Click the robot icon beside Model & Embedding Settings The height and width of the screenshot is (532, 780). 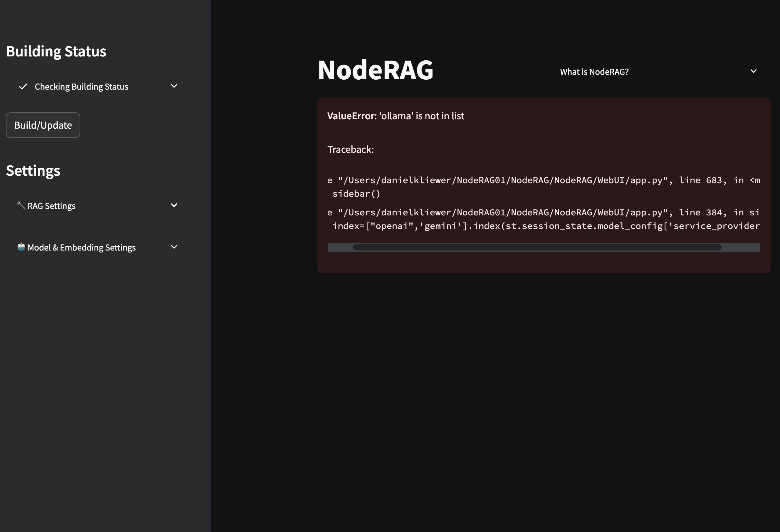coord(21,247)
